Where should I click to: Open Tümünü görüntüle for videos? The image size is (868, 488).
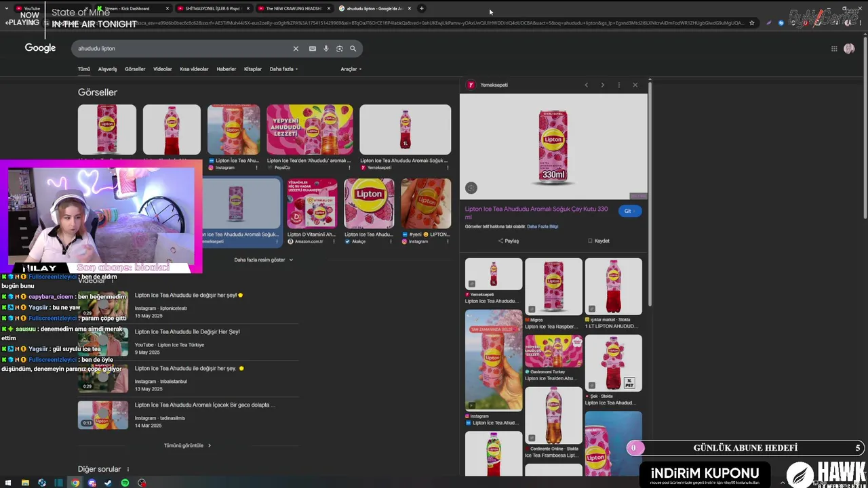[x=188, y=445]
